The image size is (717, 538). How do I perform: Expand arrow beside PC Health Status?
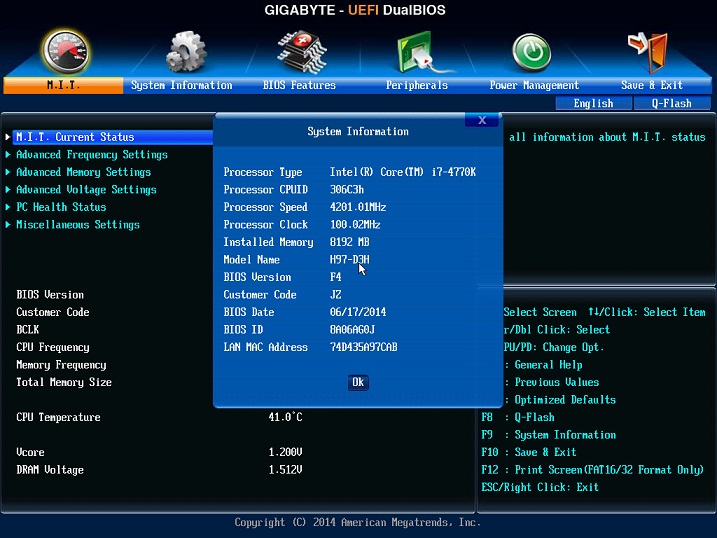pos(8,207)
